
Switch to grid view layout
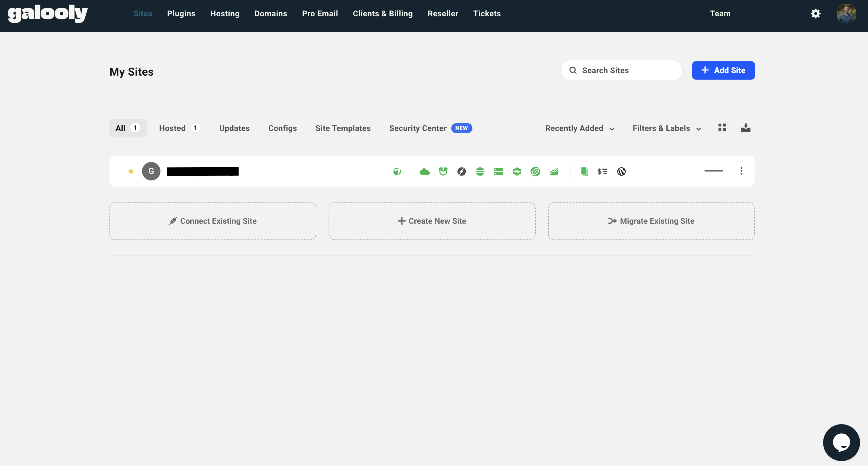(x=722, y=127)
